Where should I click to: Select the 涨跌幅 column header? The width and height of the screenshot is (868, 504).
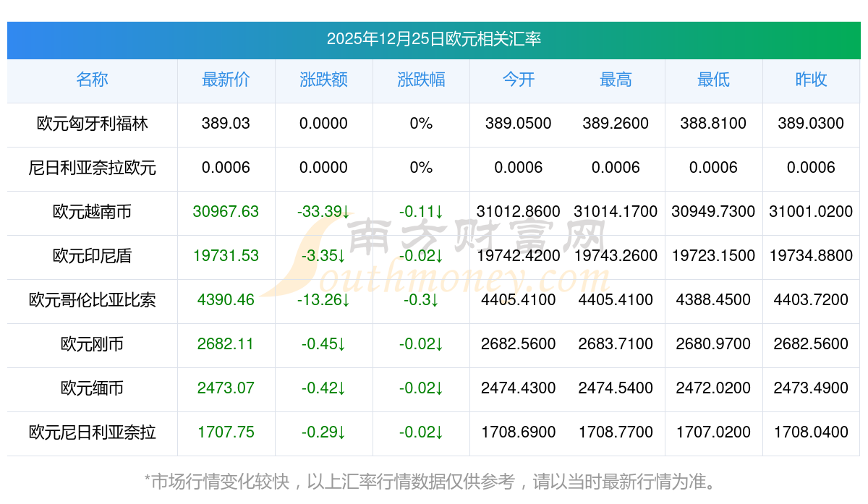421,80
